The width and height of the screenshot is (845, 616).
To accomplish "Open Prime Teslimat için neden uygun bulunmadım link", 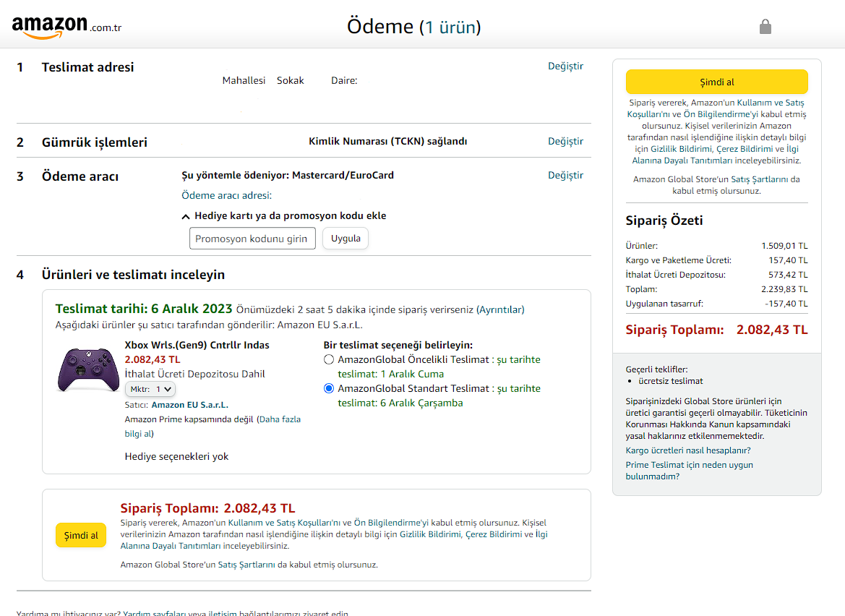I will tap(690, 471).
